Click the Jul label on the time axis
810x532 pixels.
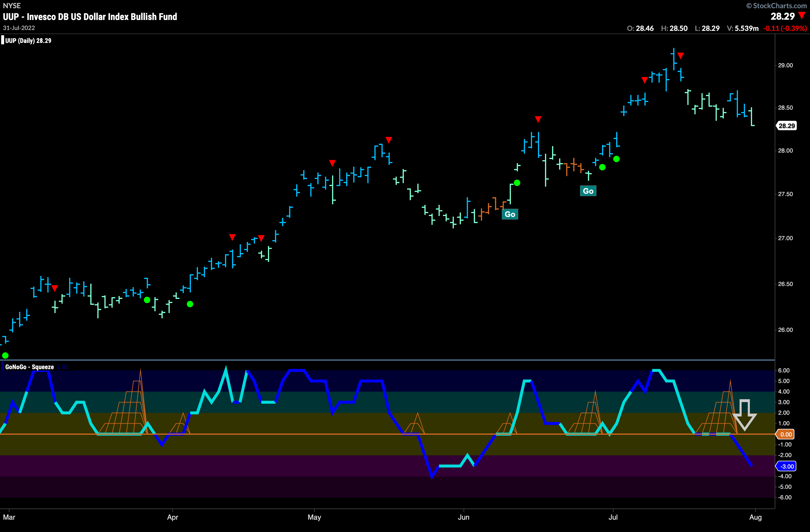pyautogui.click(x=613, y=517)
